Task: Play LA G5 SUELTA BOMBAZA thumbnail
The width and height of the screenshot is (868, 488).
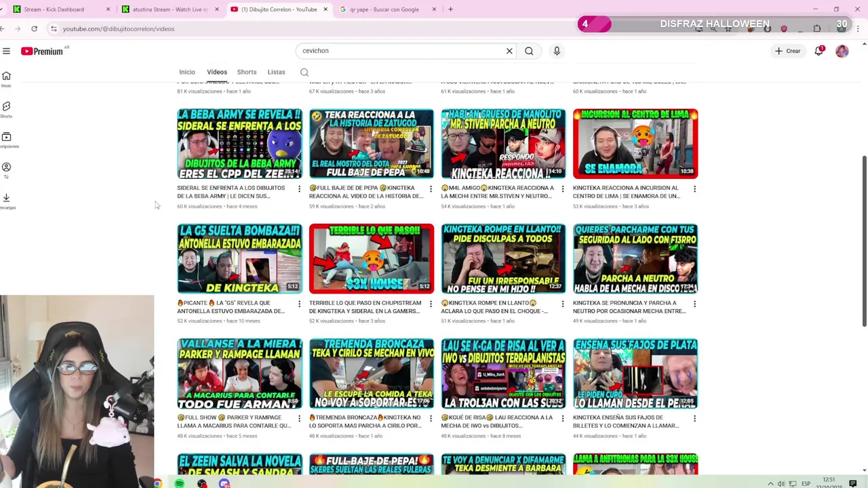Action: point(239,259)
